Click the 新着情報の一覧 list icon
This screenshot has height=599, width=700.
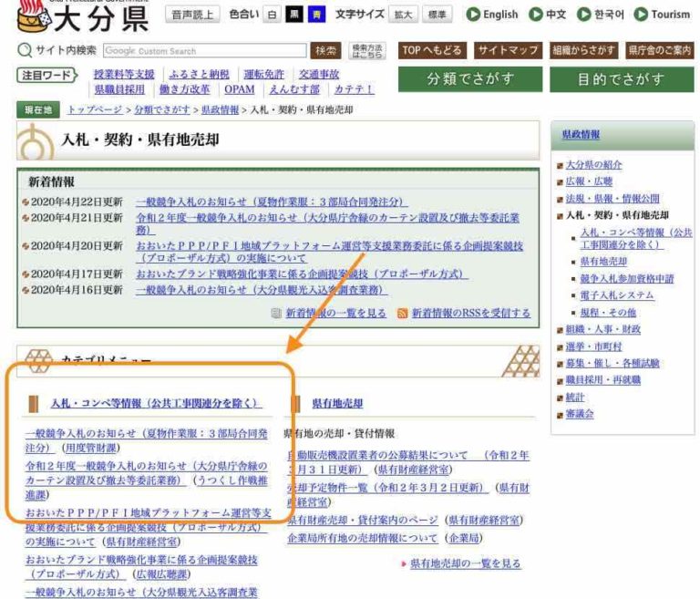point(276,313)
